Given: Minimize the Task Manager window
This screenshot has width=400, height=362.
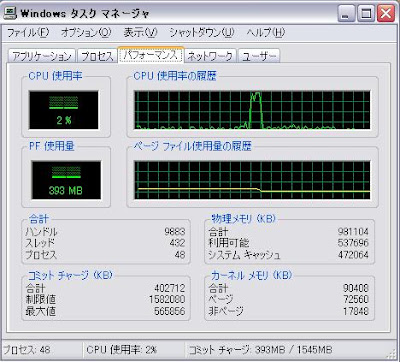Looking at the screenshot, I should pos(346,14).
